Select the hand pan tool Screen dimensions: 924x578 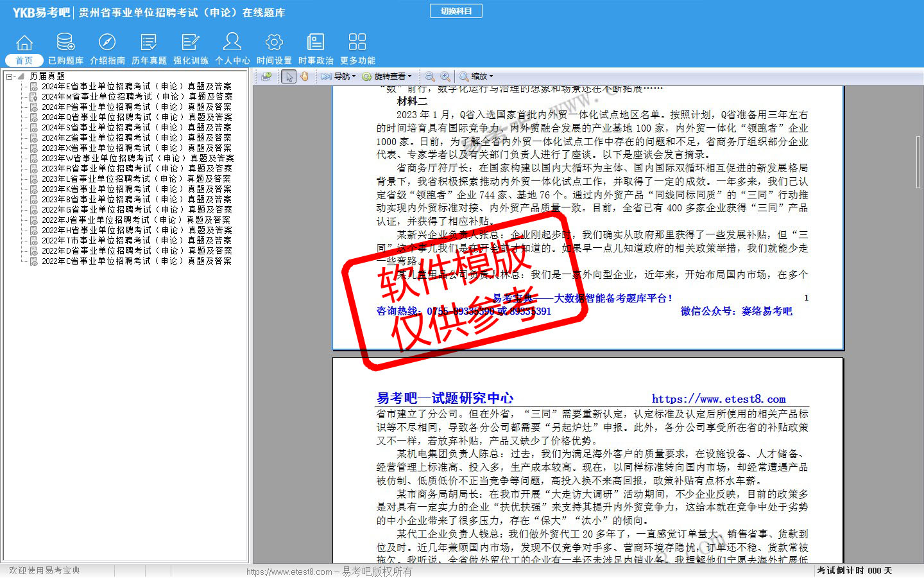(304, 76)
